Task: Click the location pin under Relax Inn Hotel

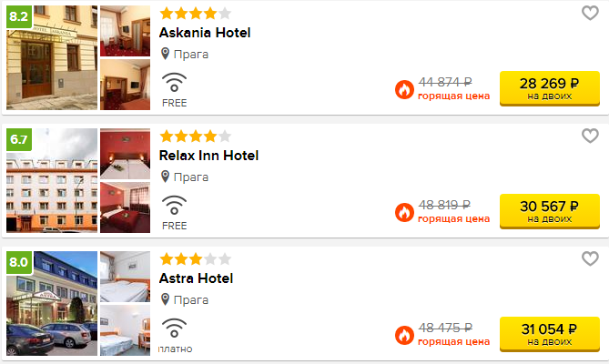Action: tap(165, 177)
